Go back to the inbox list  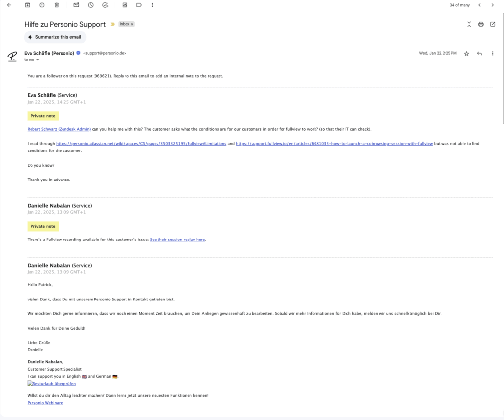[x=9, y=5]
